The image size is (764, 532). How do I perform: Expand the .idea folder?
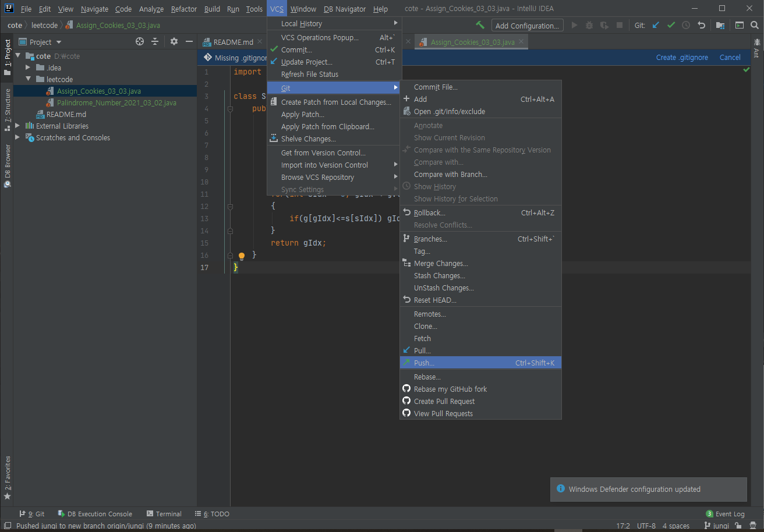tap(28, 68)
